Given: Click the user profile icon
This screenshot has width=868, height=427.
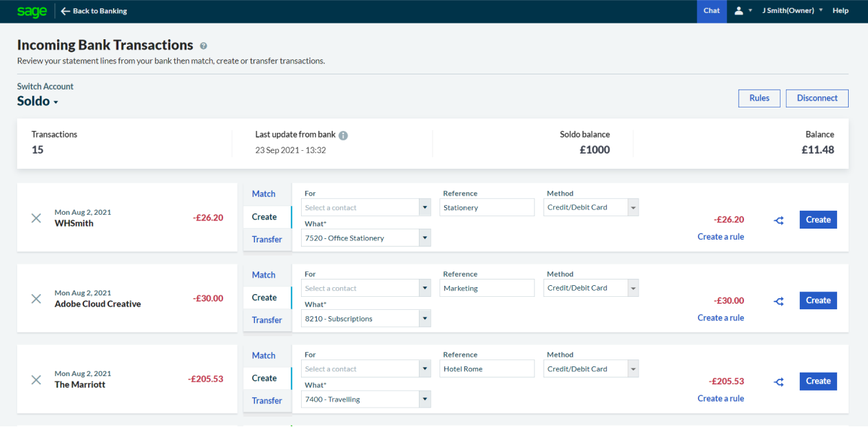Looking at the screenshot, I should 739,11.
